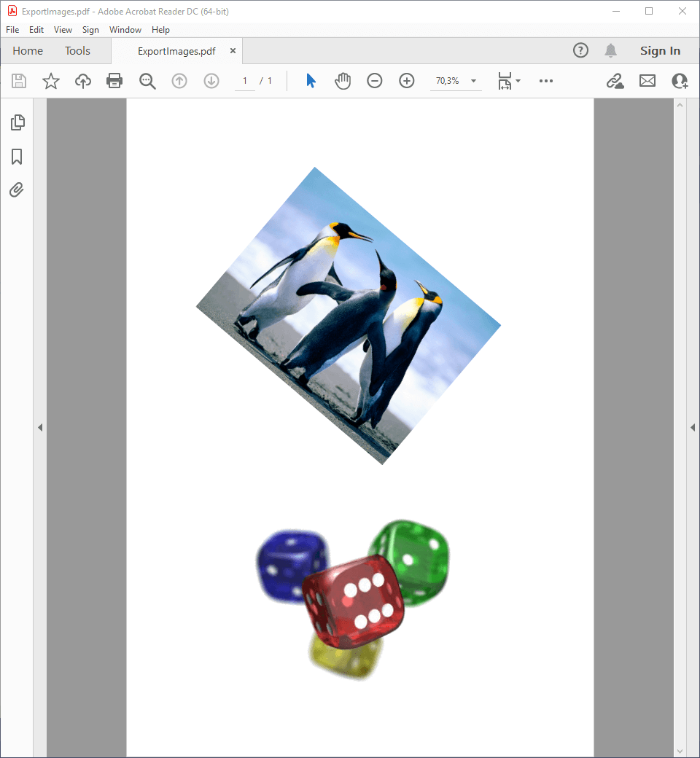700x758 pixels.
Task: Expand the zoom level dropdown
Action: point(474,81)
